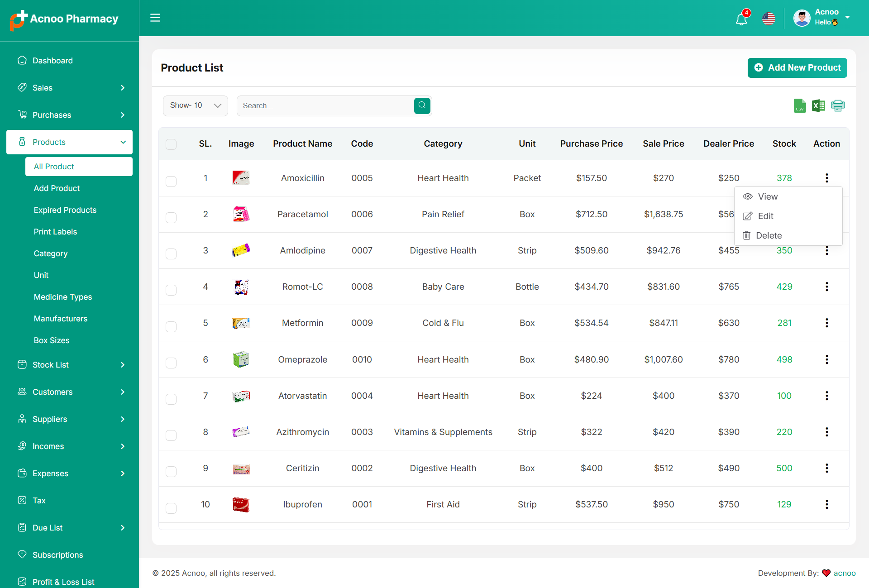Choose Edit from the action menu
This screenshot has height=588, width=869.
click(765, 216)
